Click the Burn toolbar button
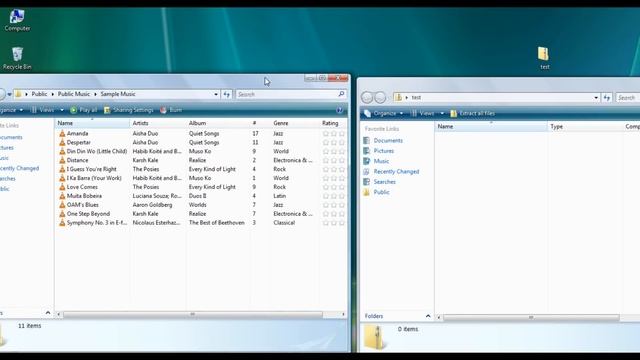 tap(171, 110)
